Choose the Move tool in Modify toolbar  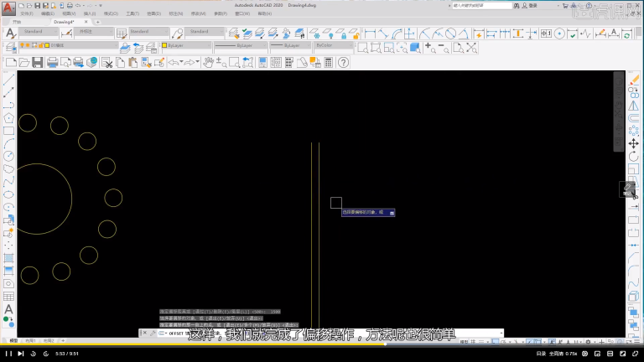[x=633, y=143]
